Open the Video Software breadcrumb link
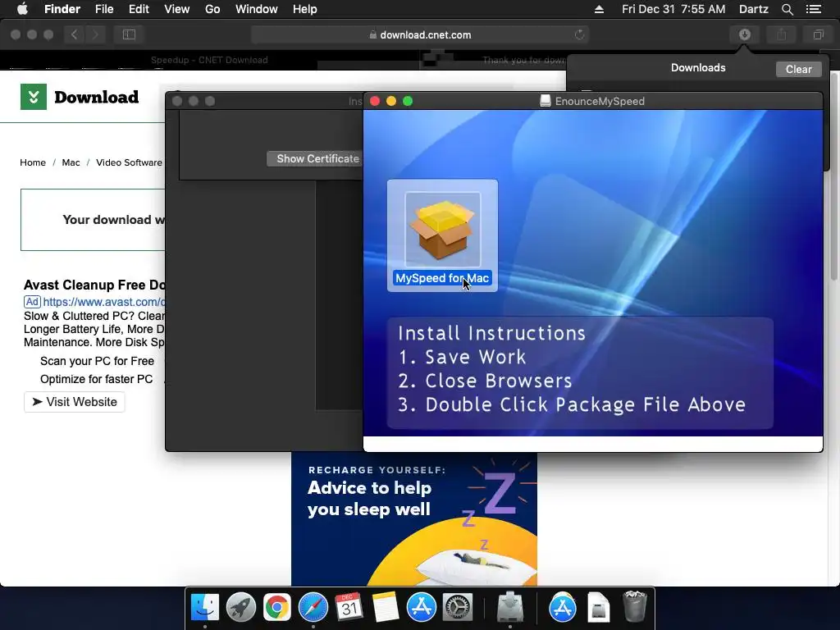 click(129, 162)
